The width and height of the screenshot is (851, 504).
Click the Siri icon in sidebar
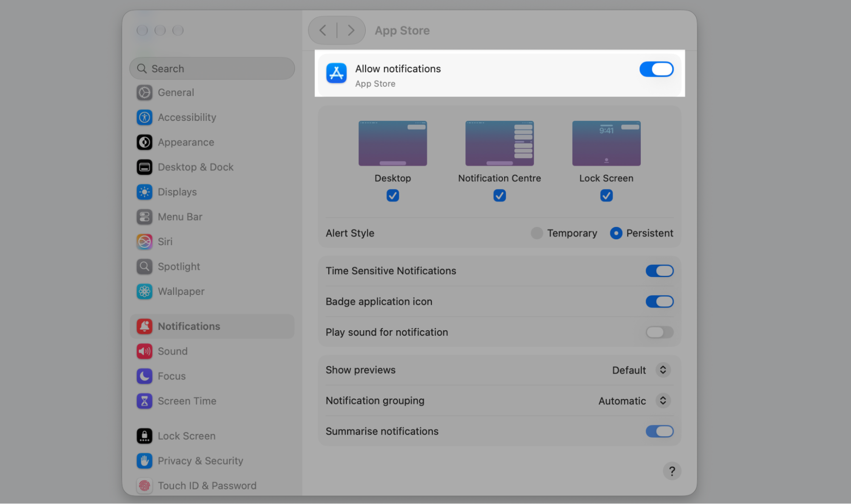(144, 242)
